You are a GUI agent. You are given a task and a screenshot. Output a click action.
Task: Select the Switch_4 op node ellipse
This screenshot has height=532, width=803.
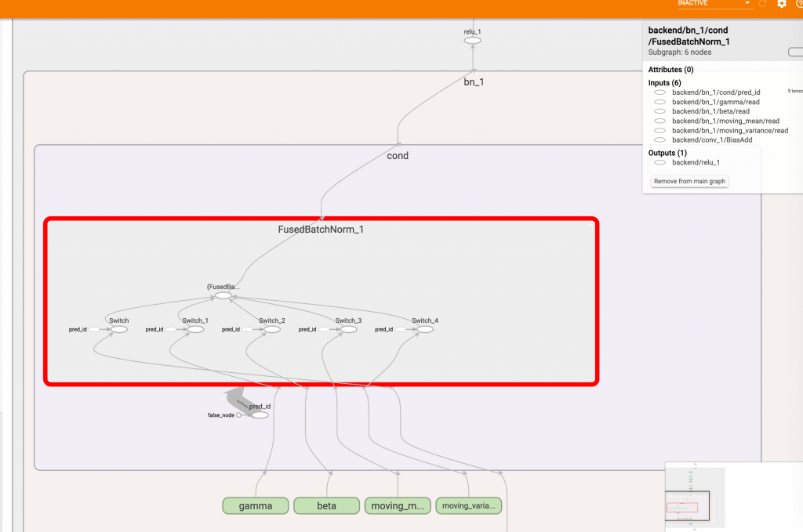click(x=425, y=329)
